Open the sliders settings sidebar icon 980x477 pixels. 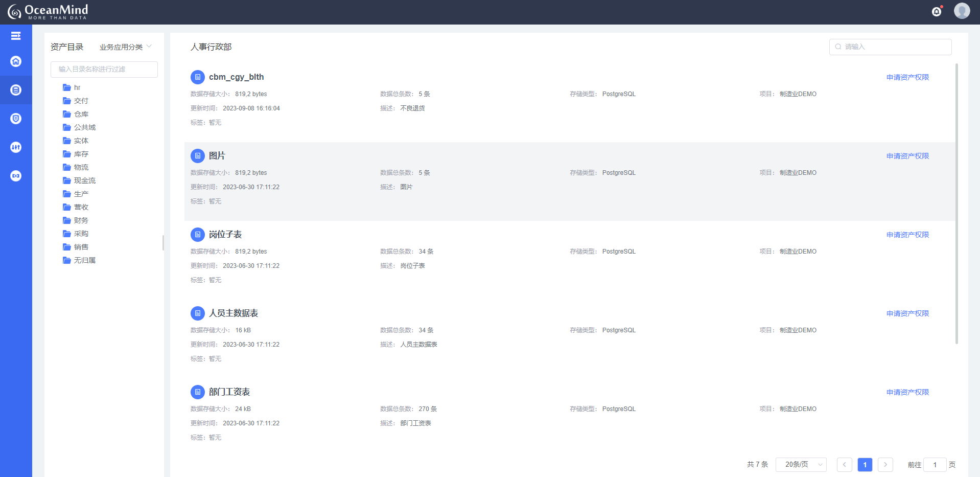[x=16, y=147]
